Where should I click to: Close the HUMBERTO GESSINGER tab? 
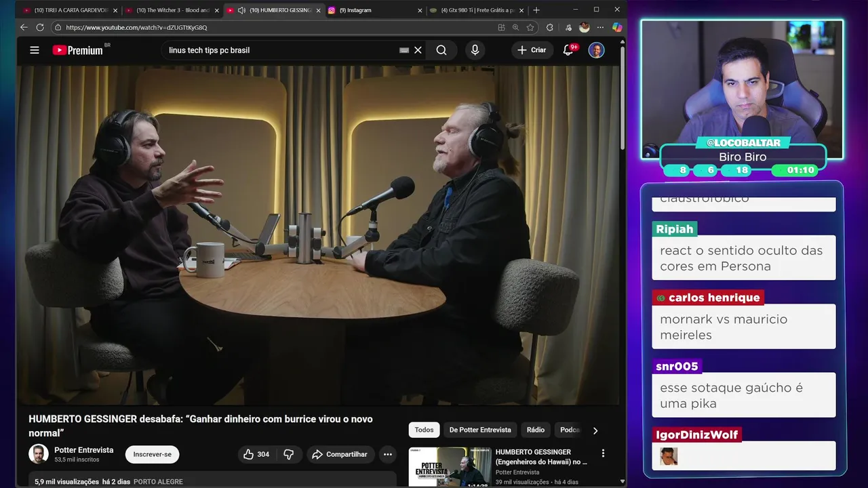click(318, 10)
